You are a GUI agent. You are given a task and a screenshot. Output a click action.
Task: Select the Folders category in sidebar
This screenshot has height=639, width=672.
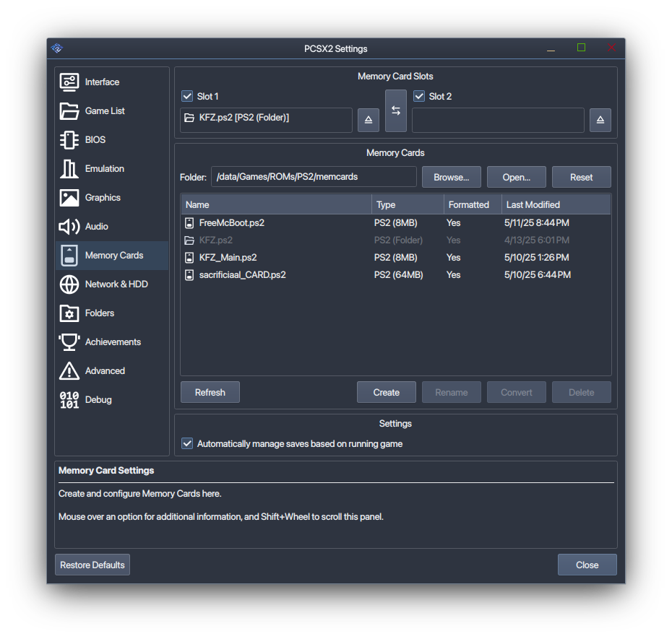coord(99,313)
